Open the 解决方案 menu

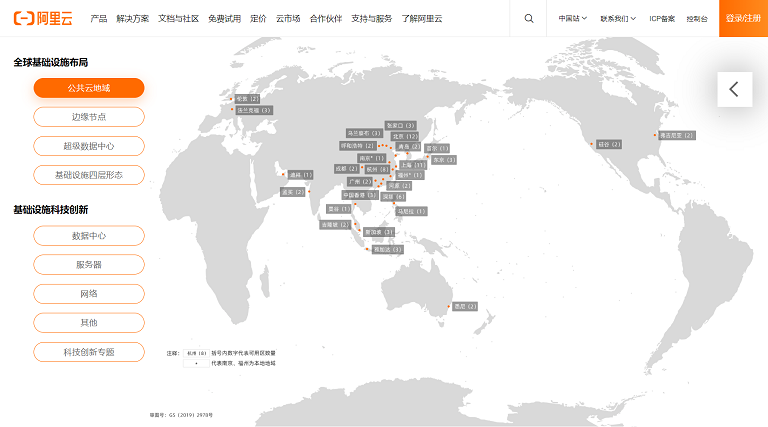coord(132,19)
